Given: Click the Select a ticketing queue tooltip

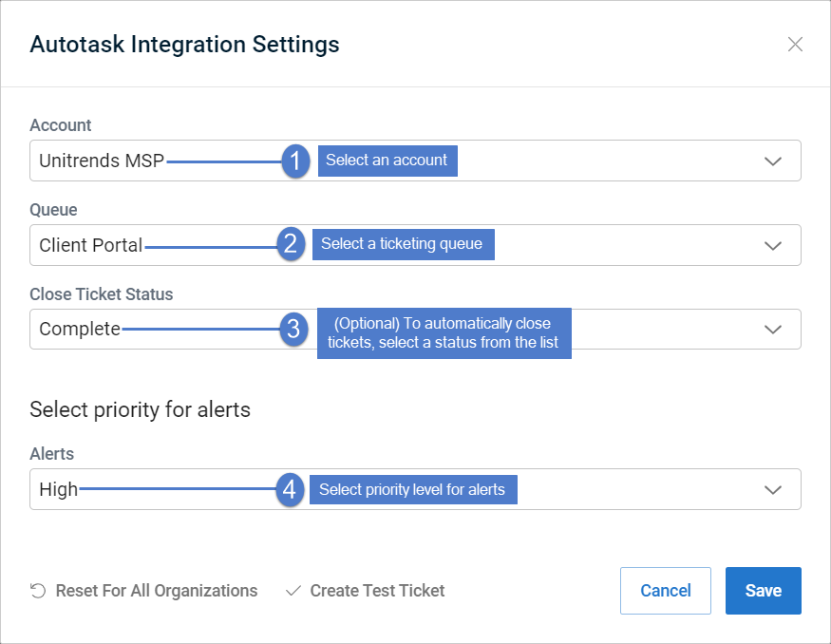Looking at the screenshot, I should point(404,244).
